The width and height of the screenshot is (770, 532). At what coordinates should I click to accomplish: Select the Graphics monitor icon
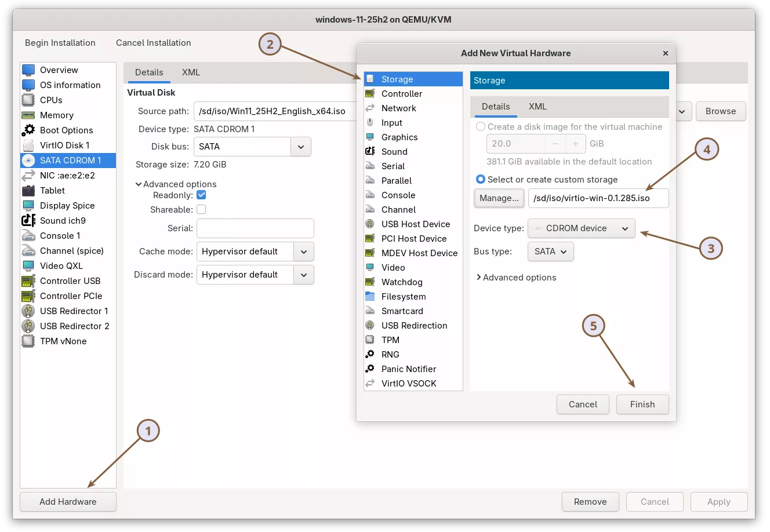370,137
